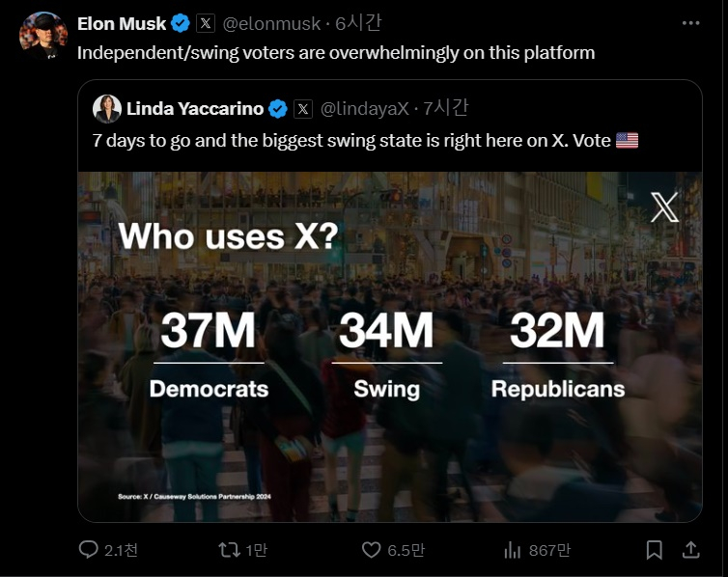Click the X affiliation badge beside Linda Yaccarino
This screenshot has width=728, height=577.
click(x=303, y=109)
